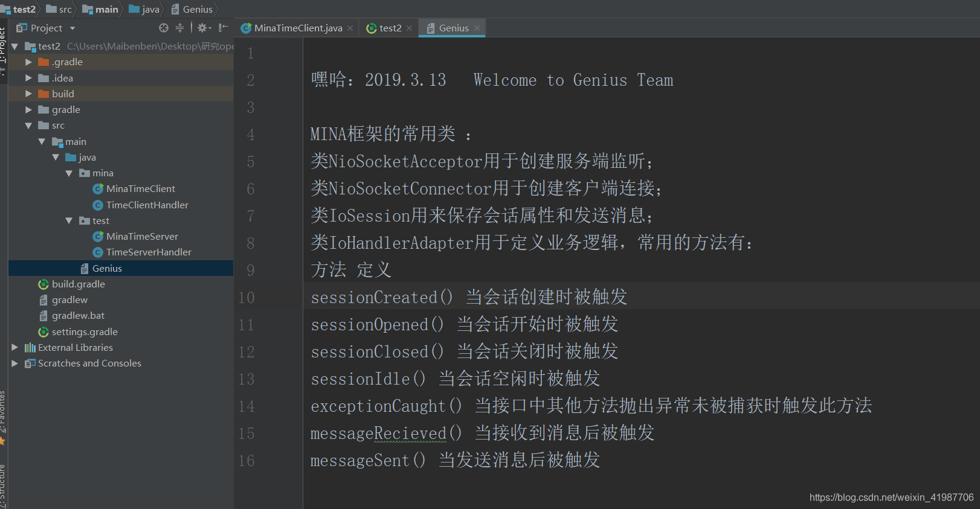Select gradlew file
Image resolution: width=980 pixels, height=509 pixels.
69,299
